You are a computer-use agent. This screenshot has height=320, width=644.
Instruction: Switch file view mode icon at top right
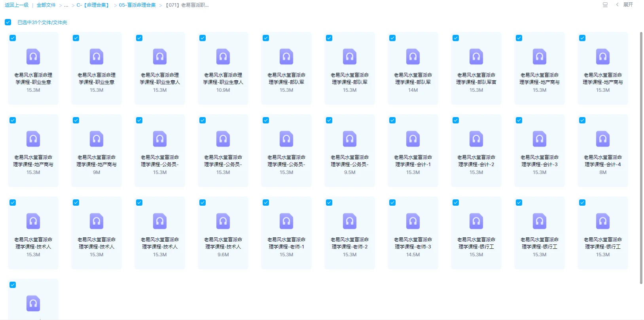[605, 5]
